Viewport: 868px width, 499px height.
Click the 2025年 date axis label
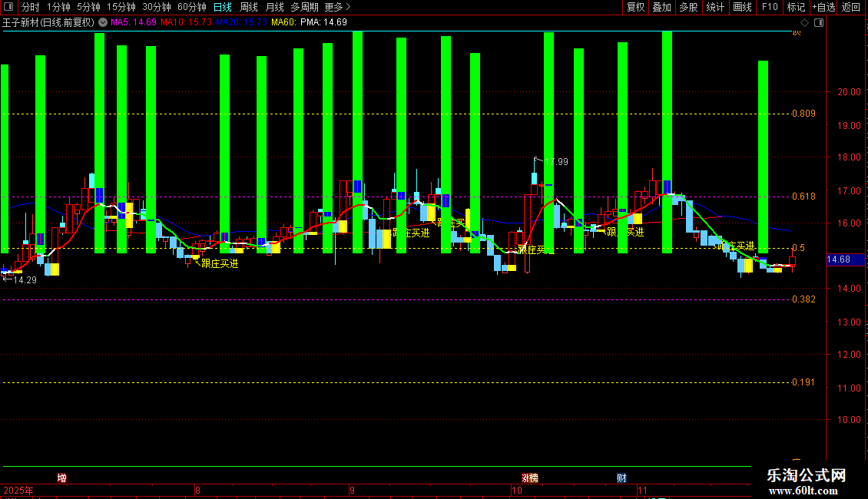18,490
